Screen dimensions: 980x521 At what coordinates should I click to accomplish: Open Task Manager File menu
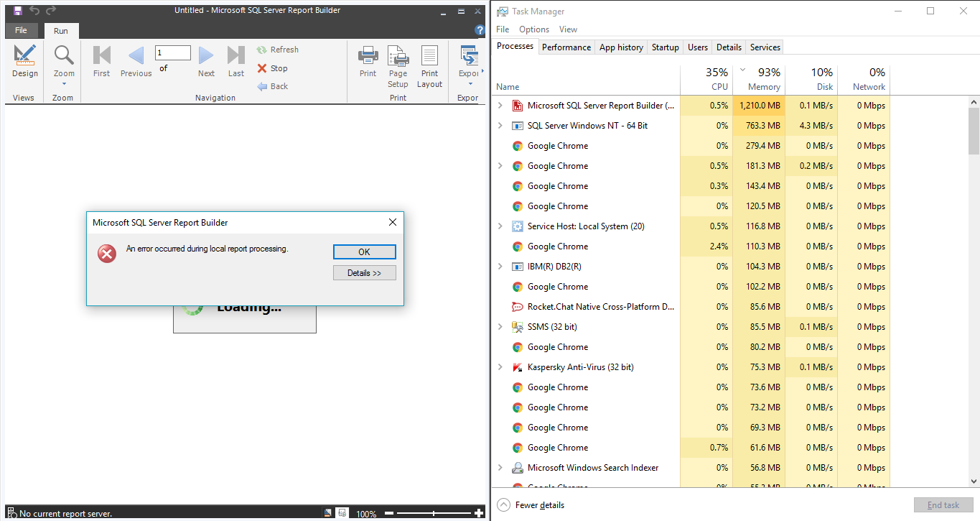click(x=503, y=29)
